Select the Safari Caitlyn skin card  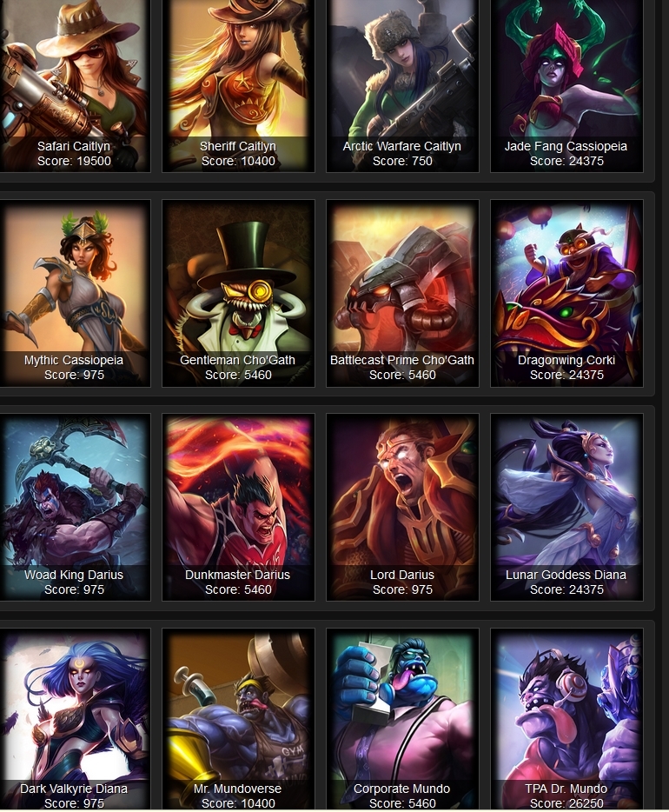click(74, 85)
